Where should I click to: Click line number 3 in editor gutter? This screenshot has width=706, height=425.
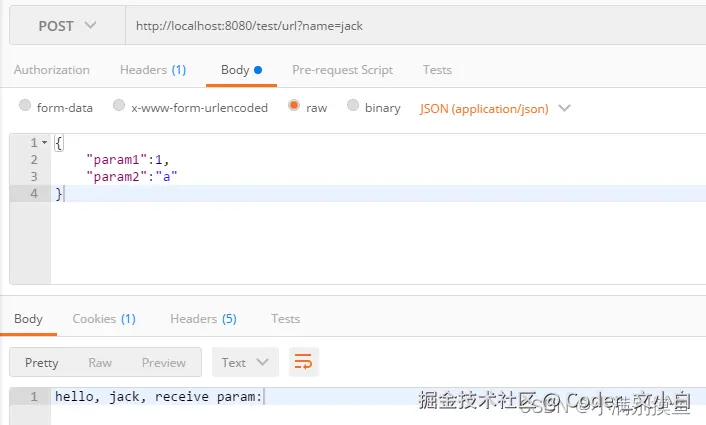34,176
